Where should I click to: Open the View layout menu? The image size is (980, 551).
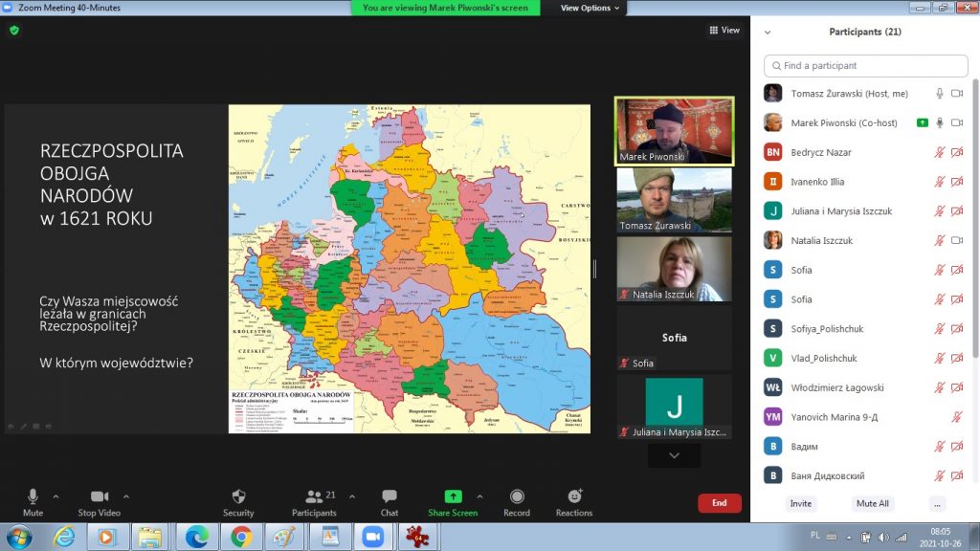click(x=724, y=31)
